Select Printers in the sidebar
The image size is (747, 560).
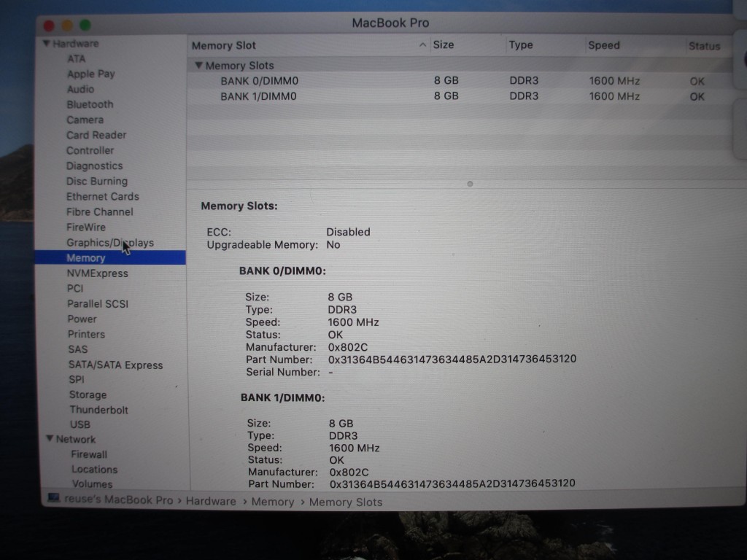click(86, 334)
